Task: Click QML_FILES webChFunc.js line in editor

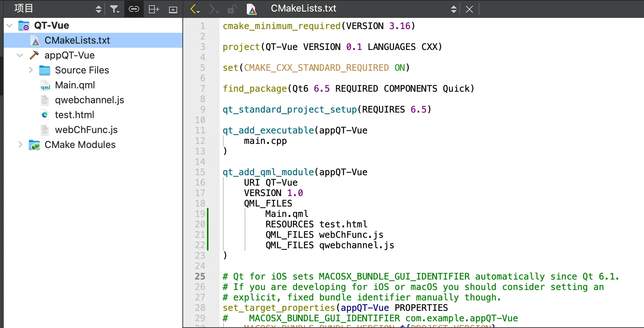Action: click(324, 235)
